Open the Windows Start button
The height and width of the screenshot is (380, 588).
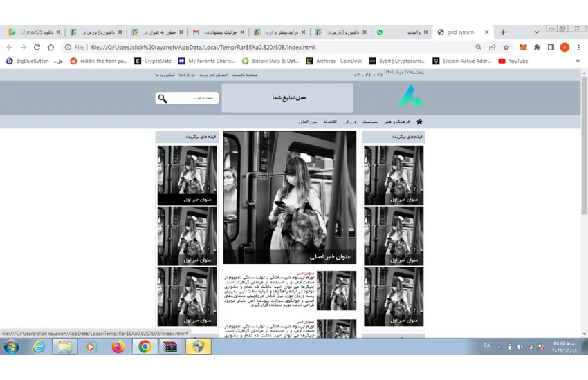click(x=12, y=347)
